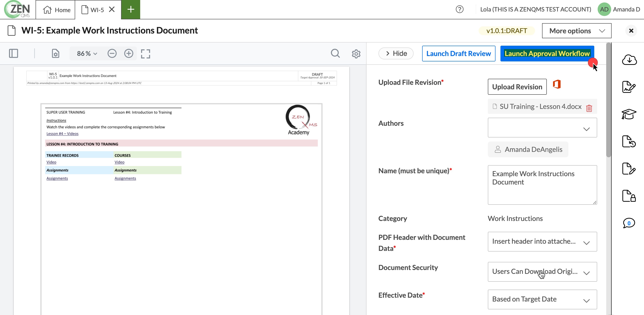Click the v1.0.1:DRAFT version badge
644x315 pixels.
click(x=507, y=31)
